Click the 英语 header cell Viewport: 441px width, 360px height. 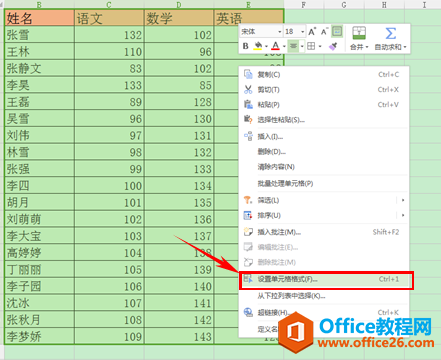point(249,18)
